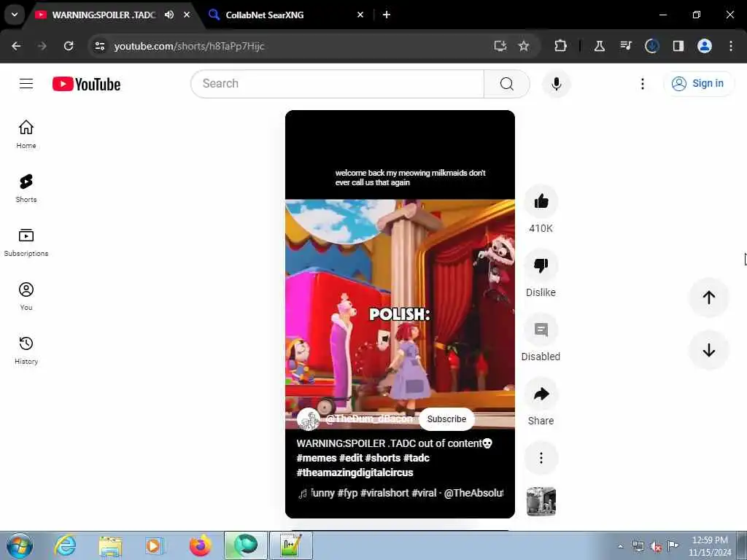
Task: Open the YouTube hamburger guide menu
Action: 26,84
